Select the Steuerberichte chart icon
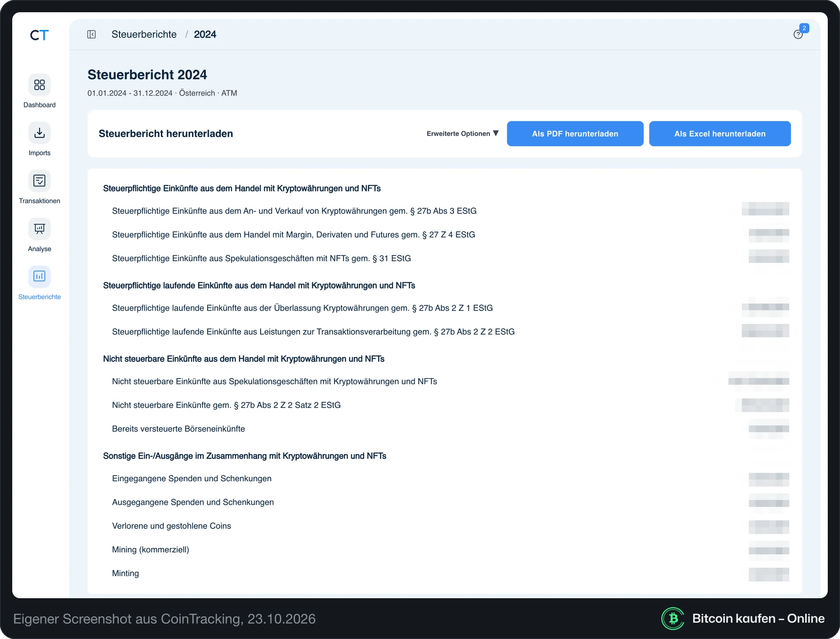This screenshot has width=840, height=639. click(x=39, y=276)
